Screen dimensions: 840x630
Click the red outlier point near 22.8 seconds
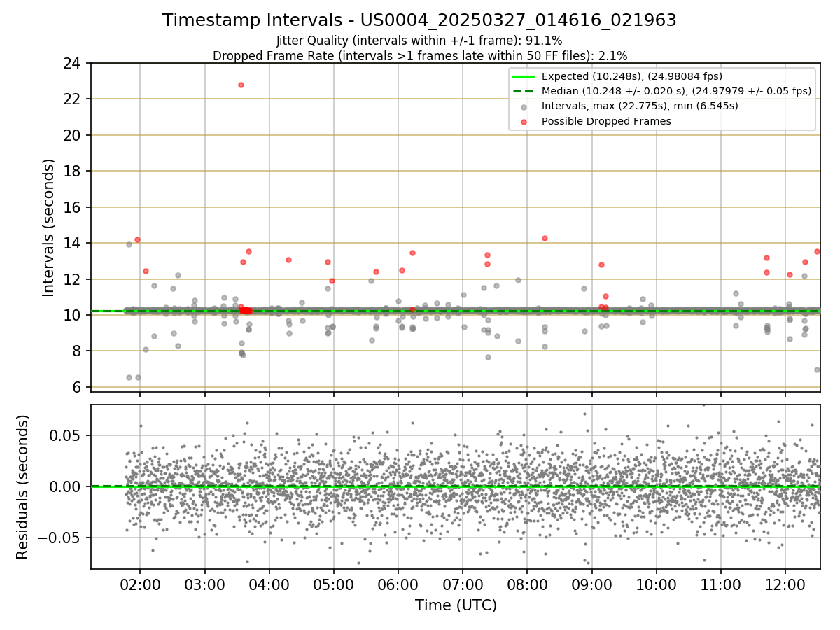pos(241,85)
